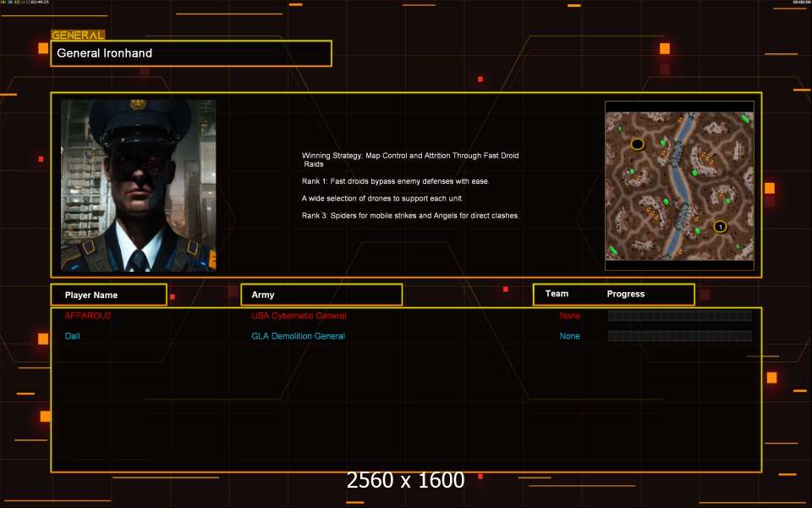Click USA Cybernetic General army entry

[299, 316]
